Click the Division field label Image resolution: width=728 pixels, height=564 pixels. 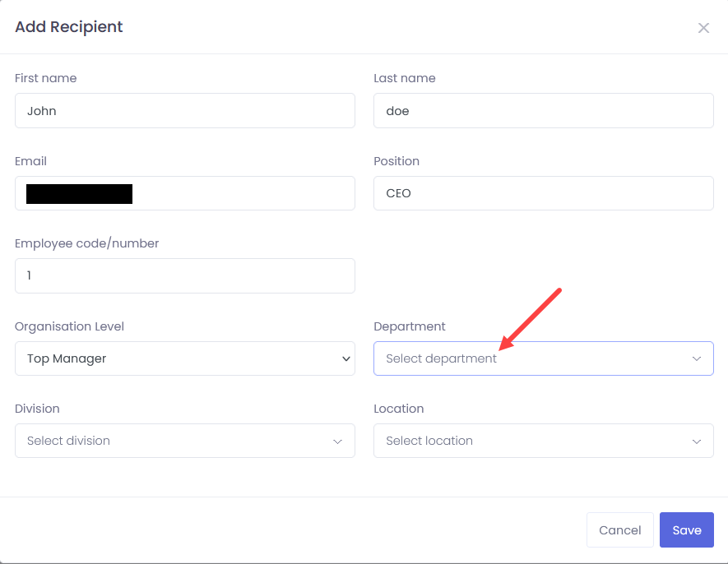pos(37,409)
